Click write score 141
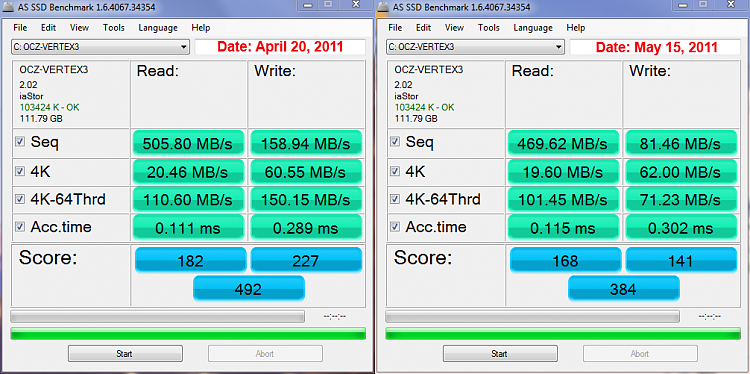750x374 pixels. tap(681, 260)
